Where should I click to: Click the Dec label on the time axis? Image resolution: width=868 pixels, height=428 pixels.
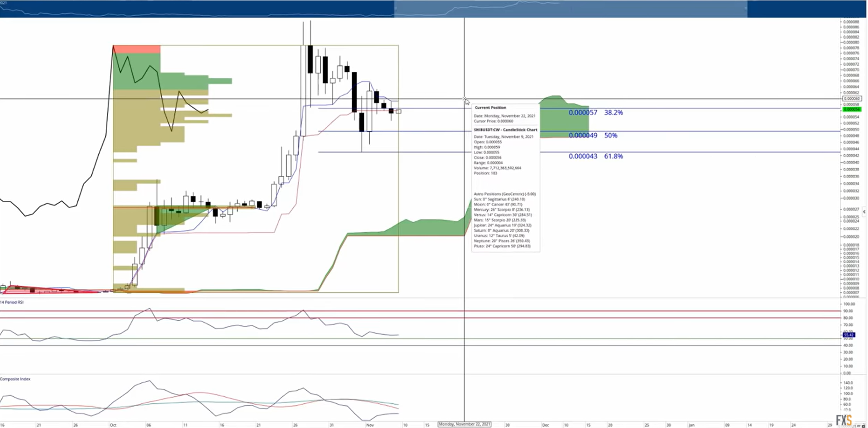[545, 425]
